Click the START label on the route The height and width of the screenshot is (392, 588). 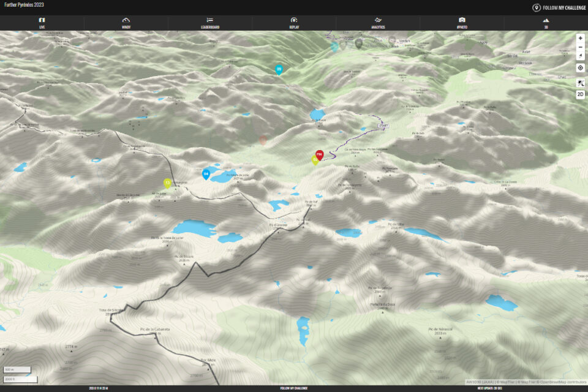pos(383,126)
